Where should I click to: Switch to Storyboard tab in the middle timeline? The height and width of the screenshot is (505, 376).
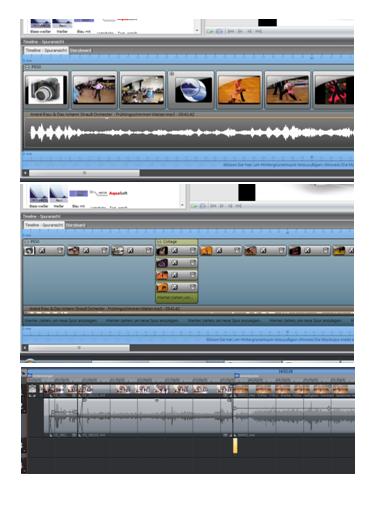coord(75,225)
